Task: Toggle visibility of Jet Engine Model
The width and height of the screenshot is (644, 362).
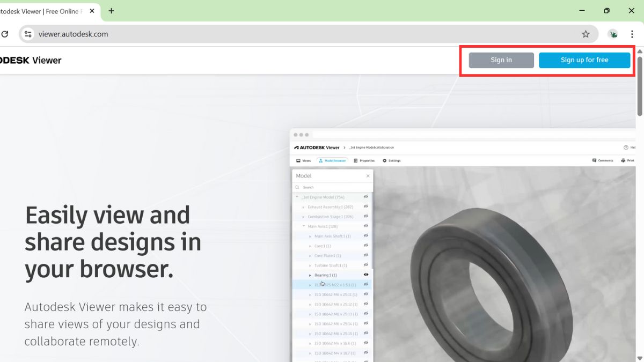Action: click(366, 197)
